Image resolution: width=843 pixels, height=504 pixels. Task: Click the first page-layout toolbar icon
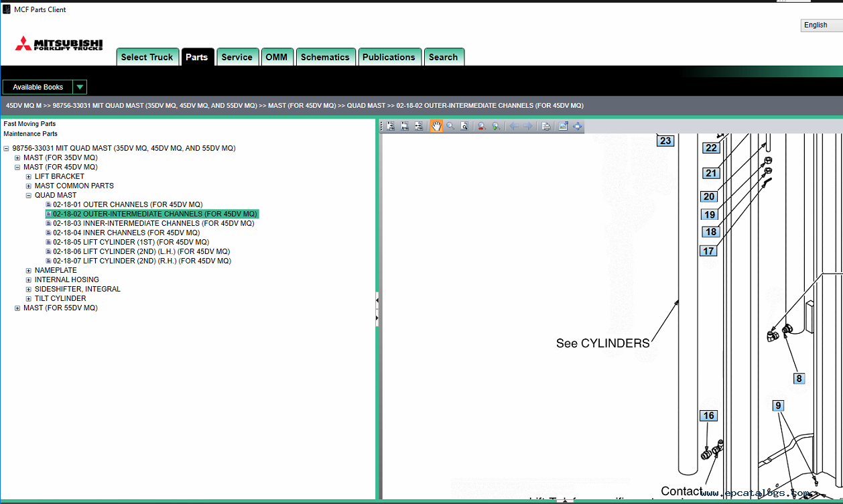(391, 126)
